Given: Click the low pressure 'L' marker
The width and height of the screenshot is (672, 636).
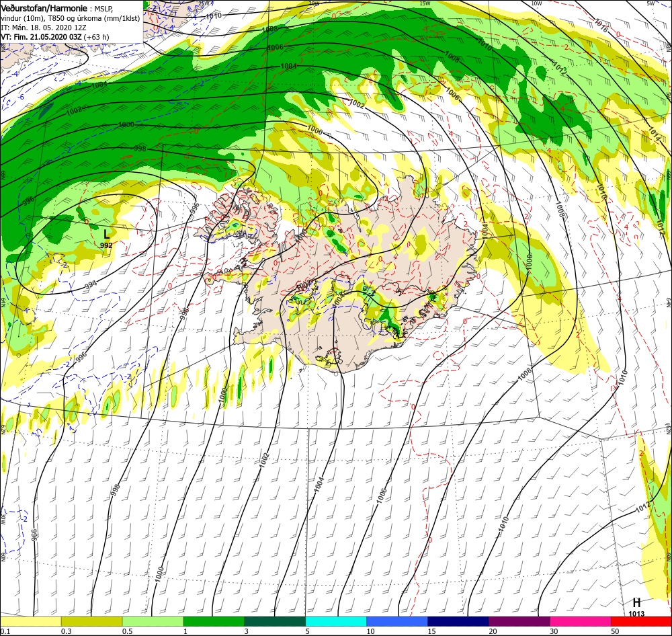Looking at the screenshot, I should point(106,234).
